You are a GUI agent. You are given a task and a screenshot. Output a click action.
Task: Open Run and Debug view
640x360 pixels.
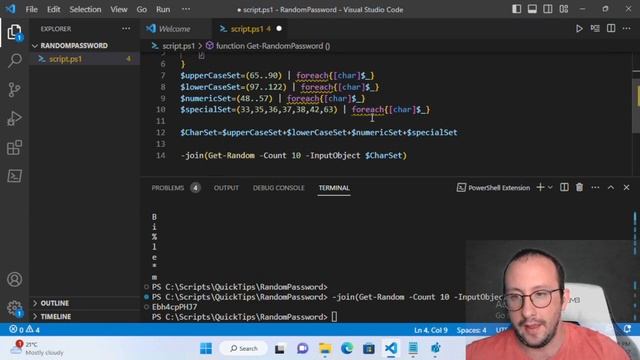click(x=14, y=118)
